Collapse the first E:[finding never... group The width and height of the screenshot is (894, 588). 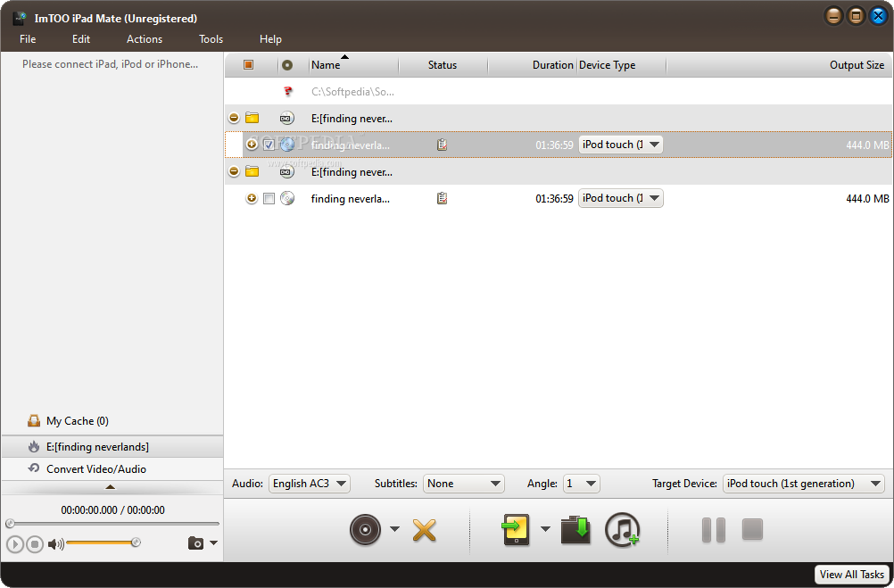coord(234,118)
